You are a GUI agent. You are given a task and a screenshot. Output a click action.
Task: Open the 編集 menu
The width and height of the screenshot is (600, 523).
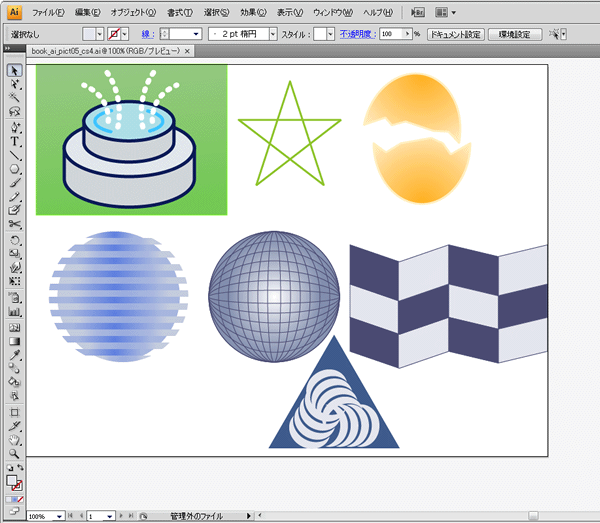pos(87,13)
